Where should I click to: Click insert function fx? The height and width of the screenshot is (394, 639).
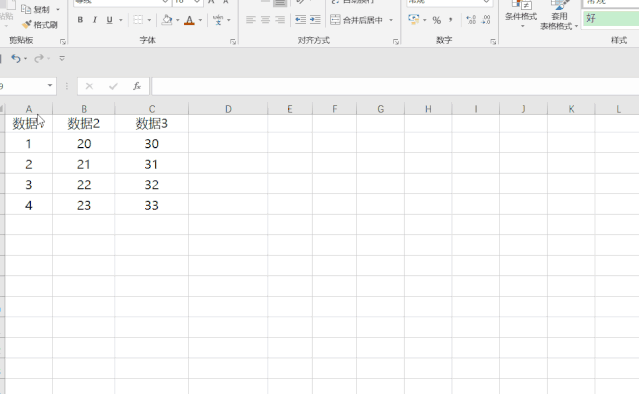tap(137, 86)
